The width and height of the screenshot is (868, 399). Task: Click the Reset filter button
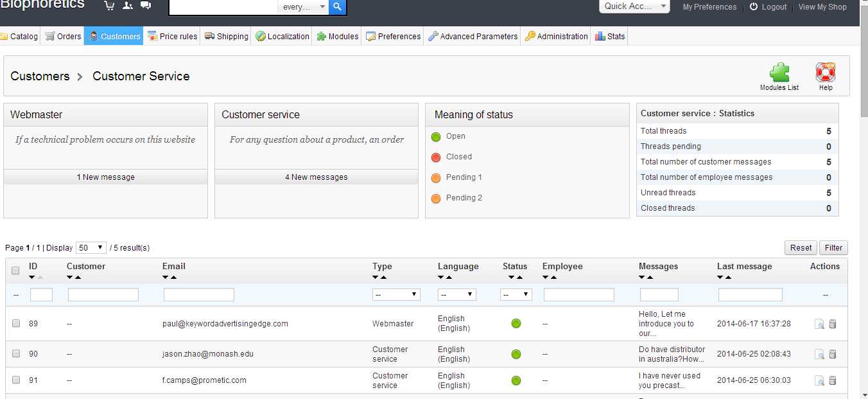coord(801,247)
